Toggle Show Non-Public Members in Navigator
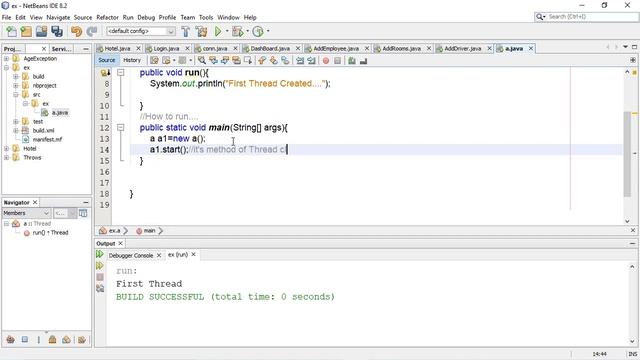This screenshot has height=360, width=640. pyautogui.click(x=52, y=339)
